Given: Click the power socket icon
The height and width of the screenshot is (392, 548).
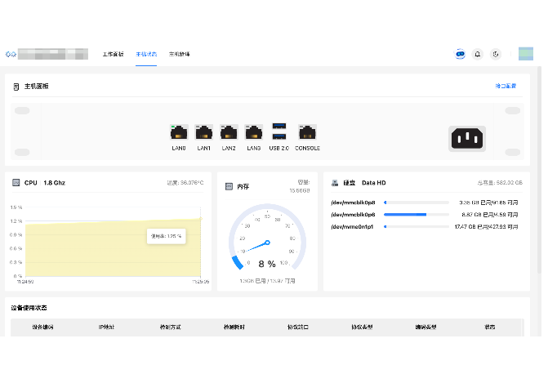Looking at the screenshot, I should point(467,138).
